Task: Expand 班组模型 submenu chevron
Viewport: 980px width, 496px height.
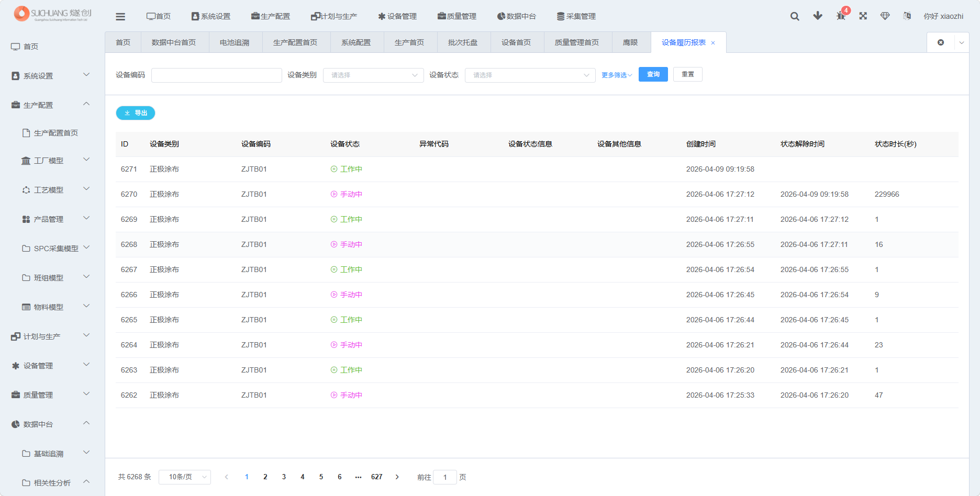Action: (x=86, y=277)
